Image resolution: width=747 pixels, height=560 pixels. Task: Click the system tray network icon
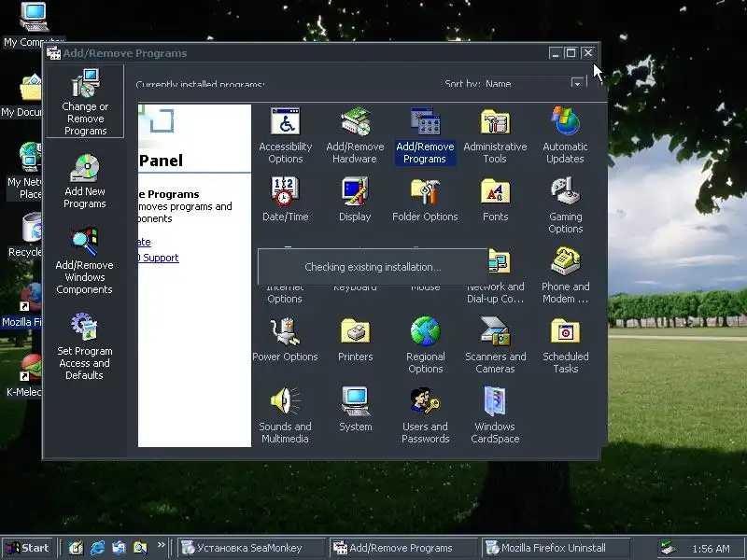tap(668, 548)
